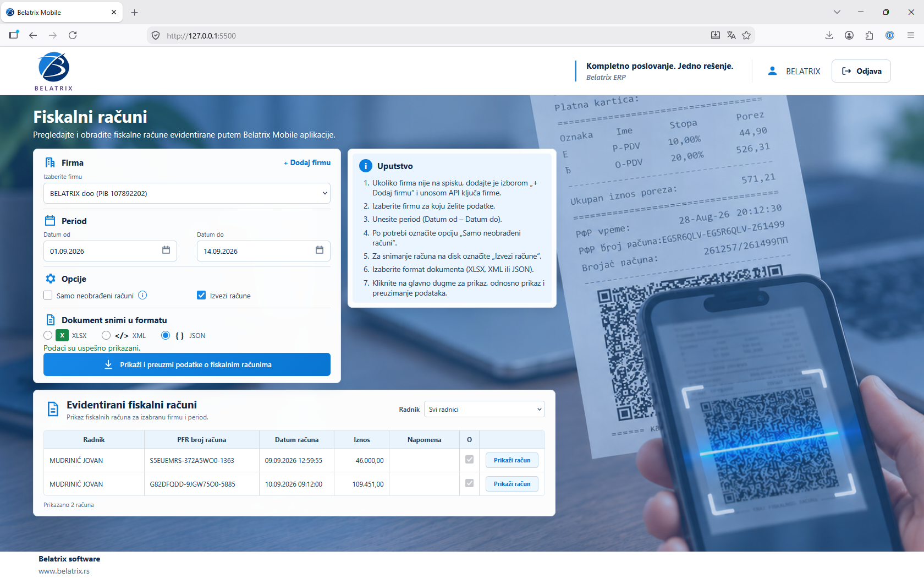
Task: Click the Odjava logout button
Action: (861, 71)
